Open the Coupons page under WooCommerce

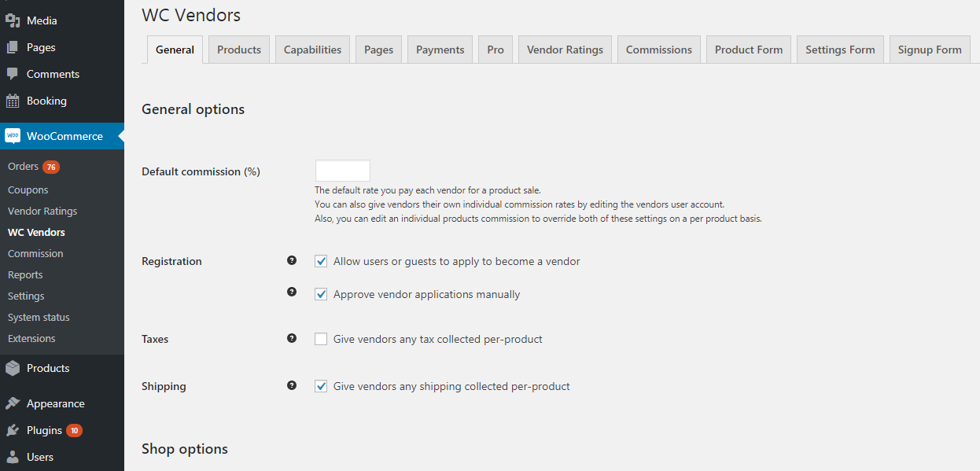(x=28, y=189)
